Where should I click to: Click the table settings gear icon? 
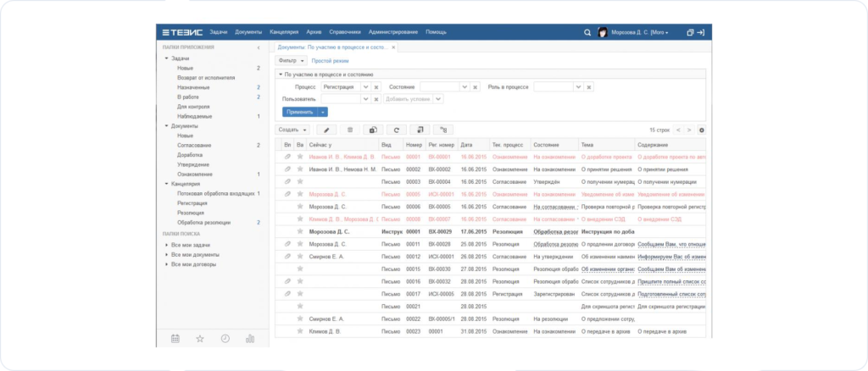pyautogui.click(x=701, y=130)
